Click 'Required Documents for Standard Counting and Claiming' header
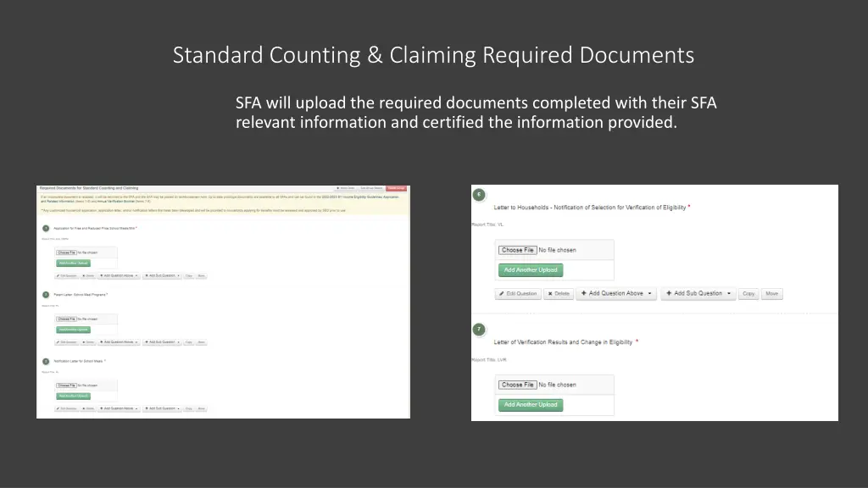The height and width of the screenshot is (488, 868). coord(88,188)
